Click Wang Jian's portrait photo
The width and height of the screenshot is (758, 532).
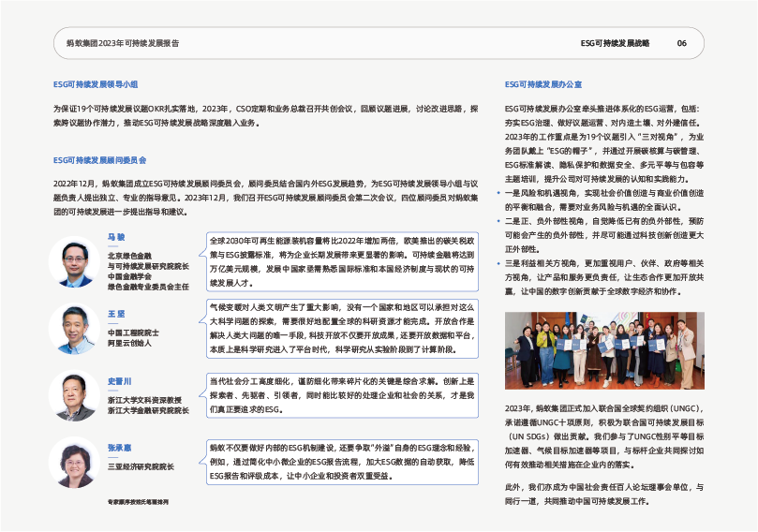(x=74, y=329)
